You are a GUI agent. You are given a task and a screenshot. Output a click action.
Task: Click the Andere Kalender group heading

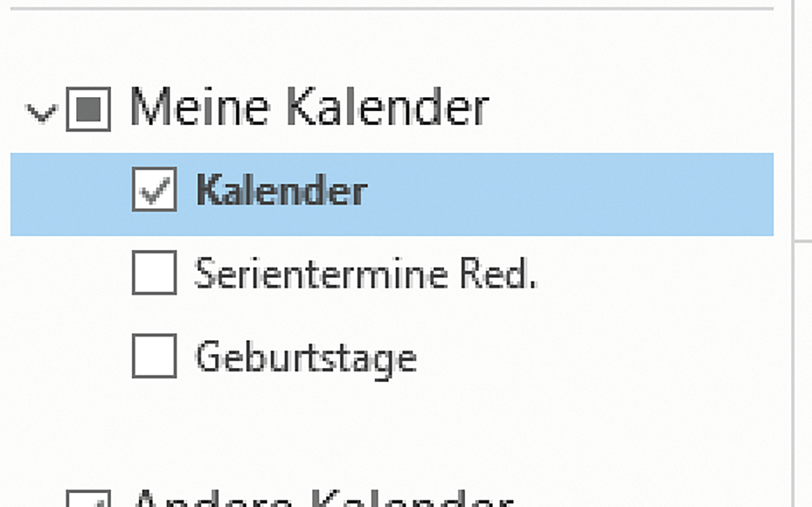324,500
